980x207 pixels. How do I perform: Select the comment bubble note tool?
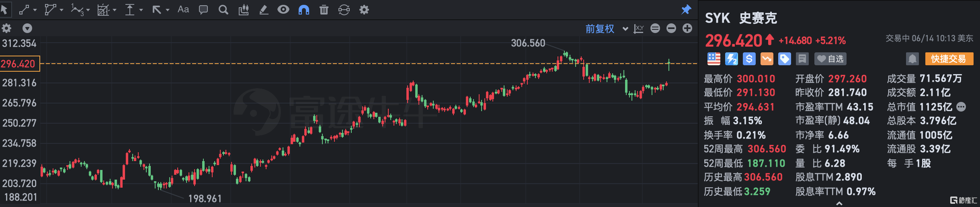[x=203, y=10]
